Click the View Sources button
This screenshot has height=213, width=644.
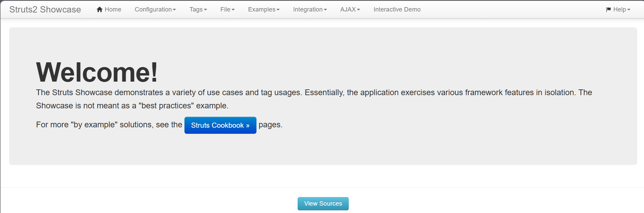point(323,204)
